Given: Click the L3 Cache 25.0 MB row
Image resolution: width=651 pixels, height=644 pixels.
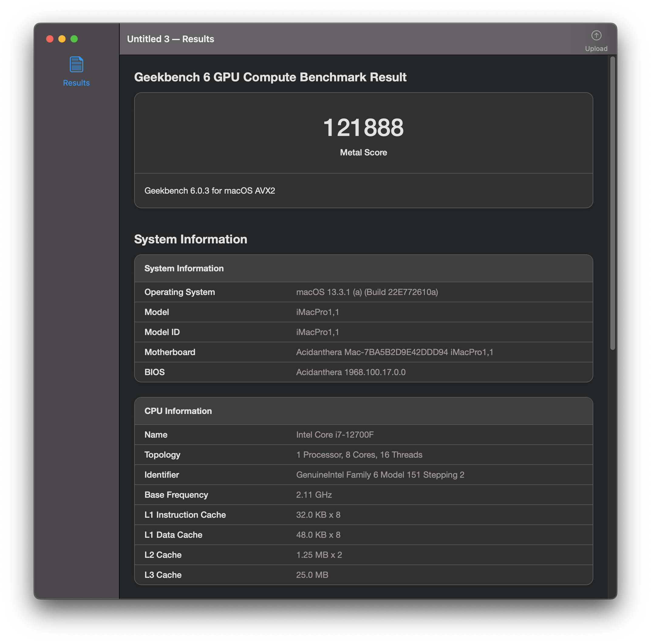Looking at the screenshot, I should point(312,575).
